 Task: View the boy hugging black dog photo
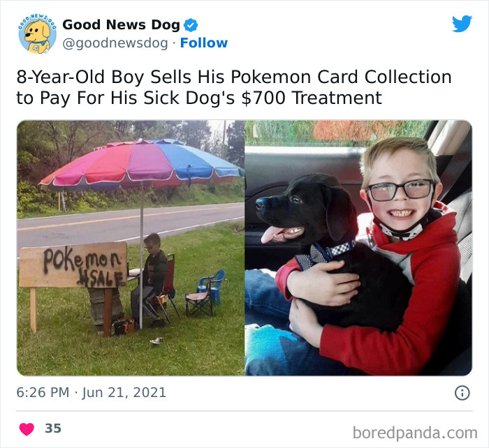point(358,248)
